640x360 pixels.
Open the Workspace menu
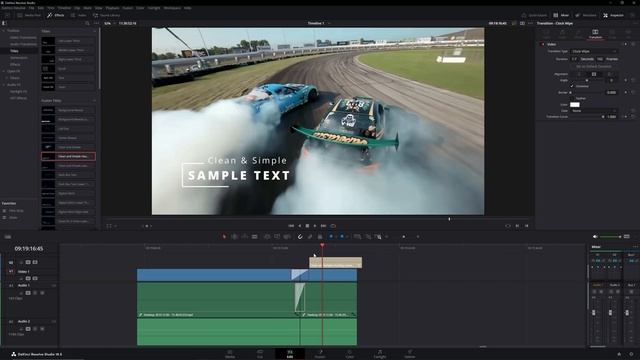(x=172, y=8)
